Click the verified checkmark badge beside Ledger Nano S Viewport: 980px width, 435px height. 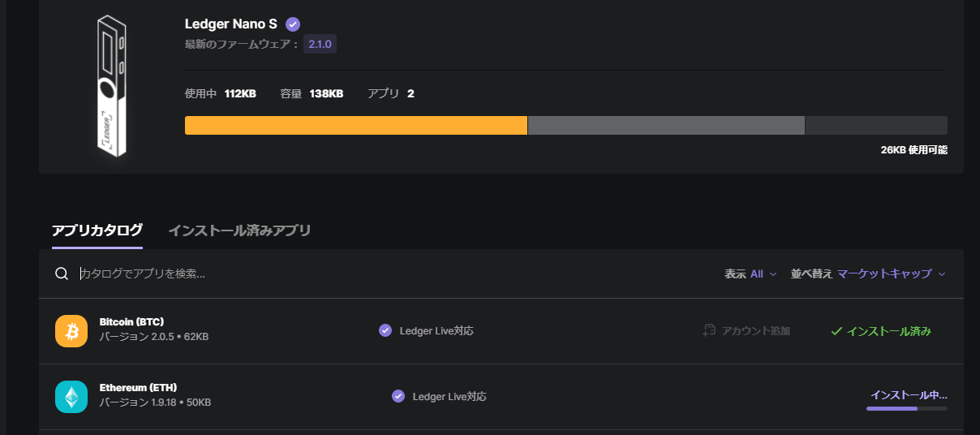293,24
